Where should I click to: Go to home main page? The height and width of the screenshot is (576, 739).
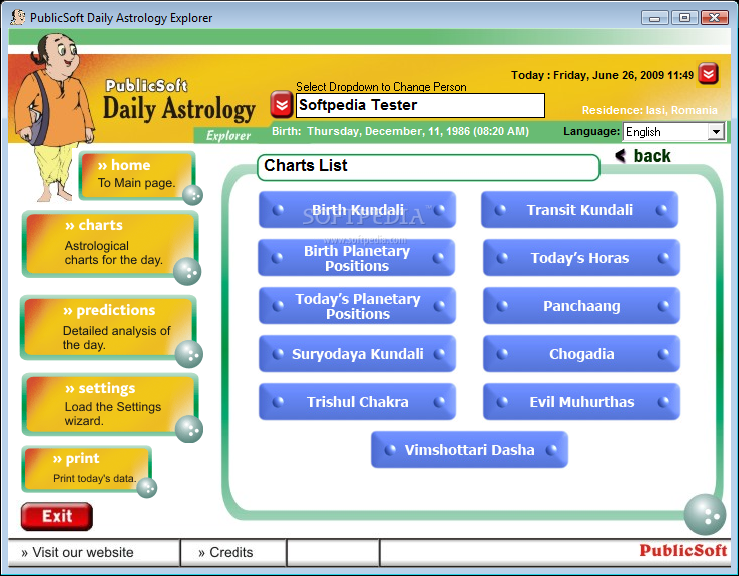pyautogui.click(x=138, y=175)
